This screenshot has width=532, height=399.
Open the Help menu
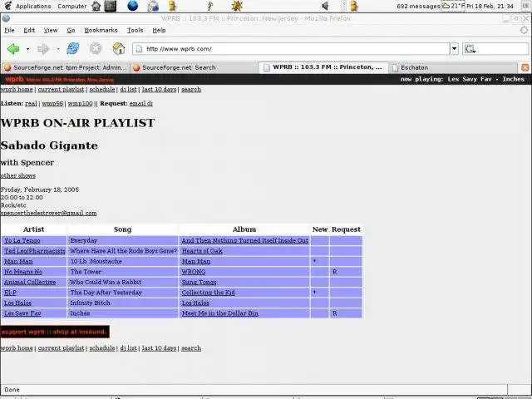159,30
